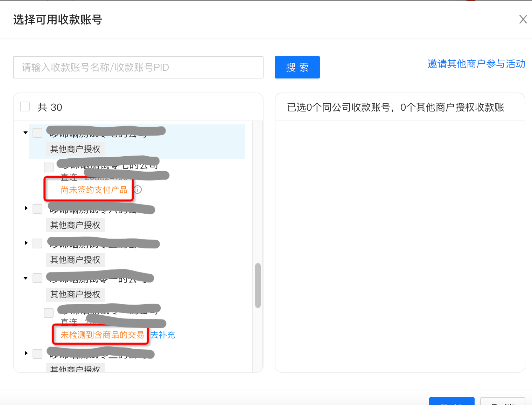Check the sub-account checkbox above 尚未签约支付产品
The height and width of the screenshot is (405, 532).
tap(49, 167)
